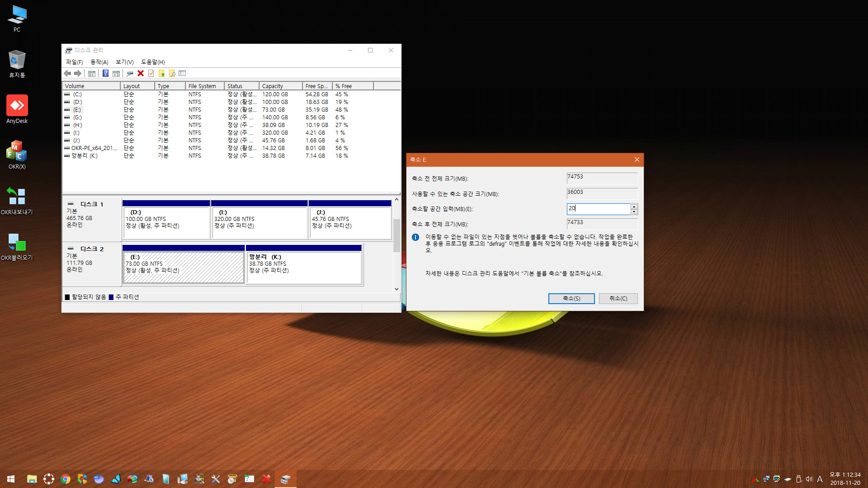This screenshot has width=868, height=488.
Task: Click the USB safely remove tray icon
Action: coord(799,479)
